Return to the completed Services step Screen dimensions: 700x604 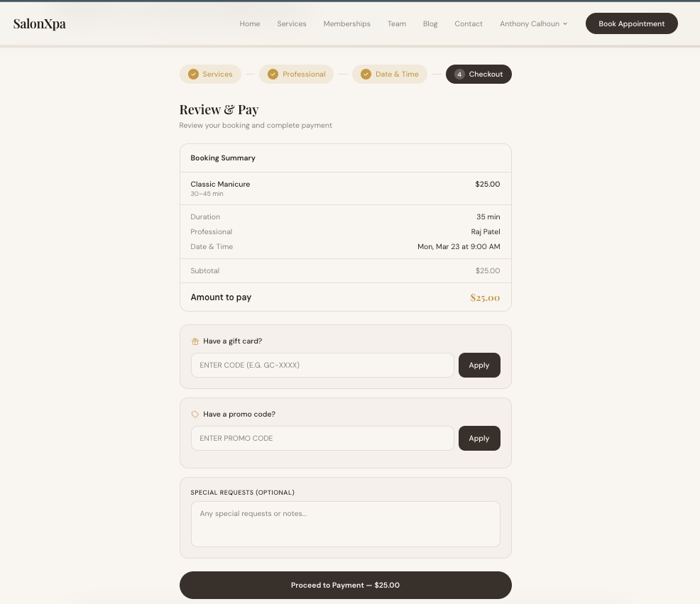pos(211,74)
